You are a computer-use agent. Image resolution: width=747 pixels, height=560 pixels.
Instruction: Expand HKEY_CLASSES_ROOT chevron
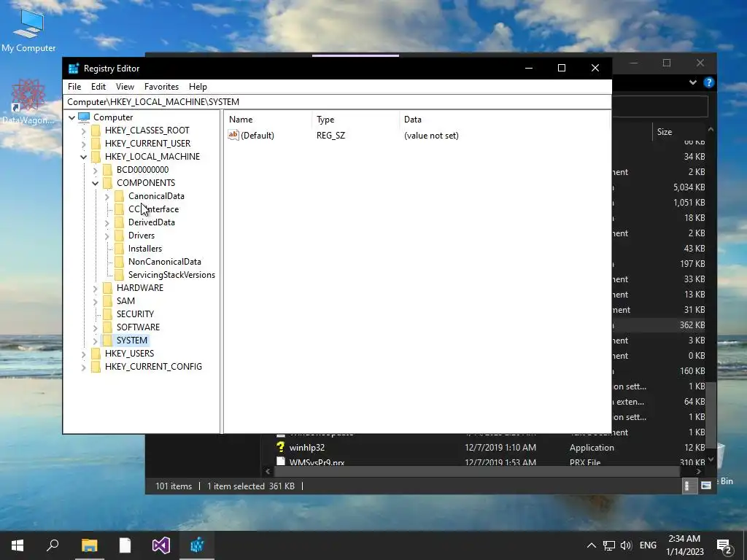83,131
